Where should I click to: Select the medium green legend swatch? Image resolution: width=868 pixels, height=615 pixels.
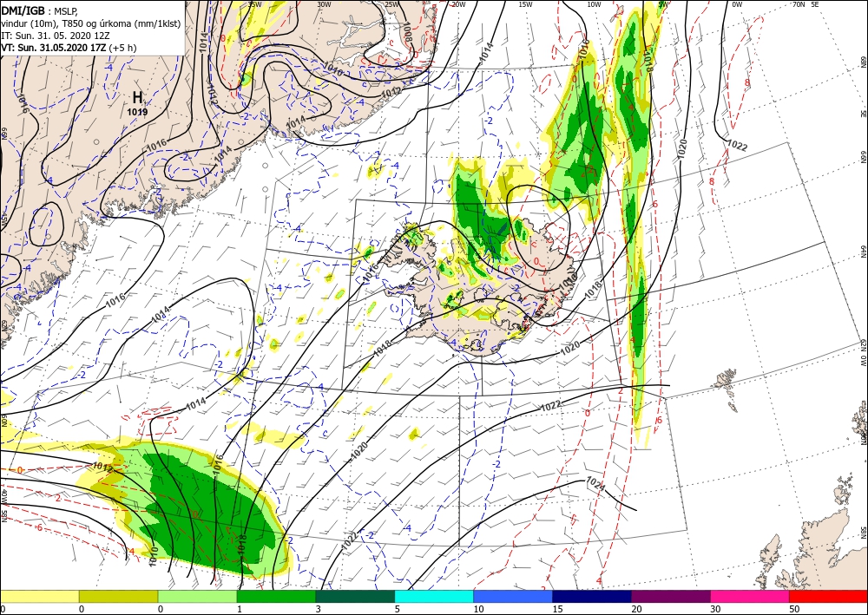tap(276, 596)
